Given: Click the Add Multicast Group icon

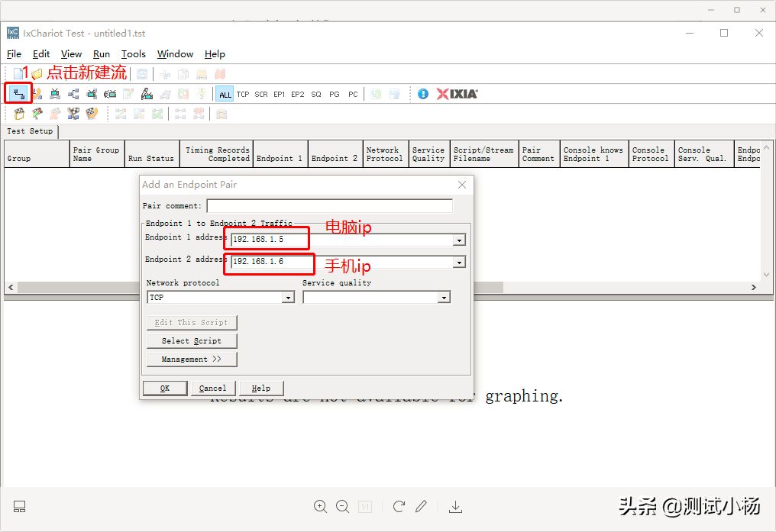Looking at the screenshot, I should (x=73, y=93).
